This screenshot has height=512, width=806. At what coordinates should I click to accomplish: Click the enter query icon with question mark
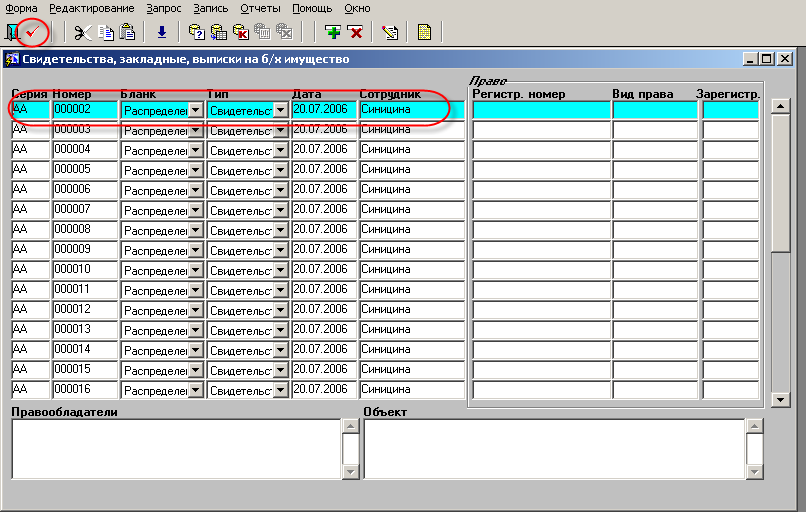click(x=196, y=32)
